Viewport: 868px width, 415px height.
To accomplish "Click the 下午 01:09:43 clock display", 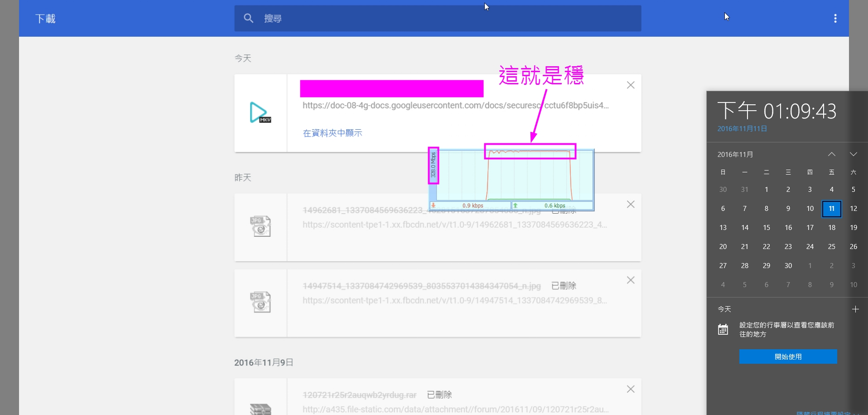I will click(x=776, y=111).
